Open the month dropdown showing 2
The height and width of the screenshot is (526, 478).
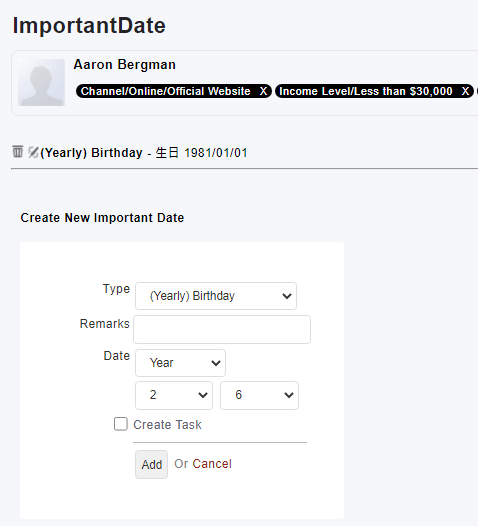[x=174, y=395]
